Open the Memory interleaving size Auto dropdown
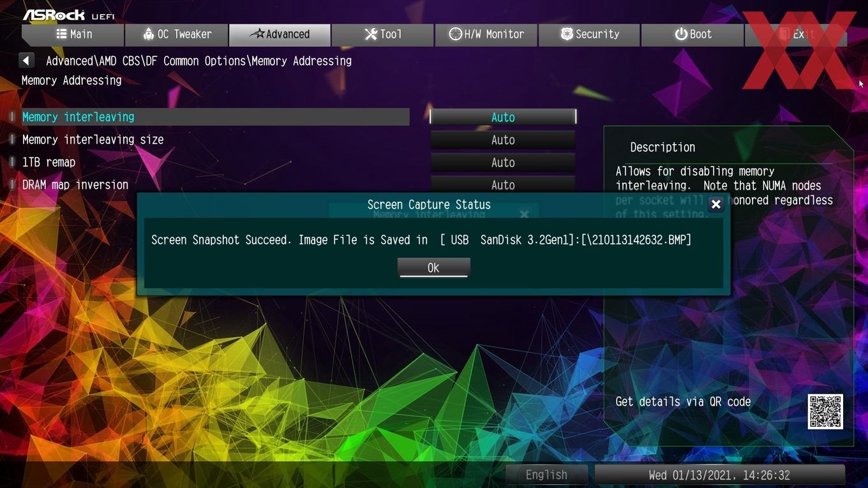Viewport: 868px width, 488px height. (x=503, y=140)
